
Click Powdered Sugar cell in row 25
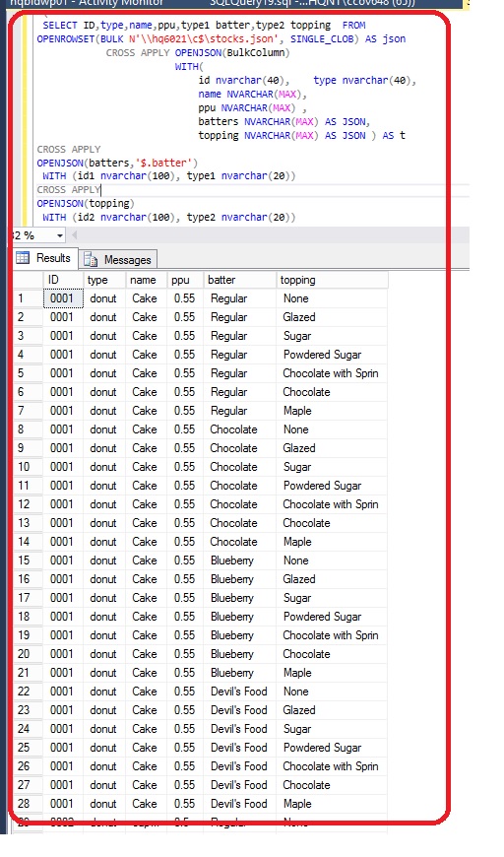[332, 747]
